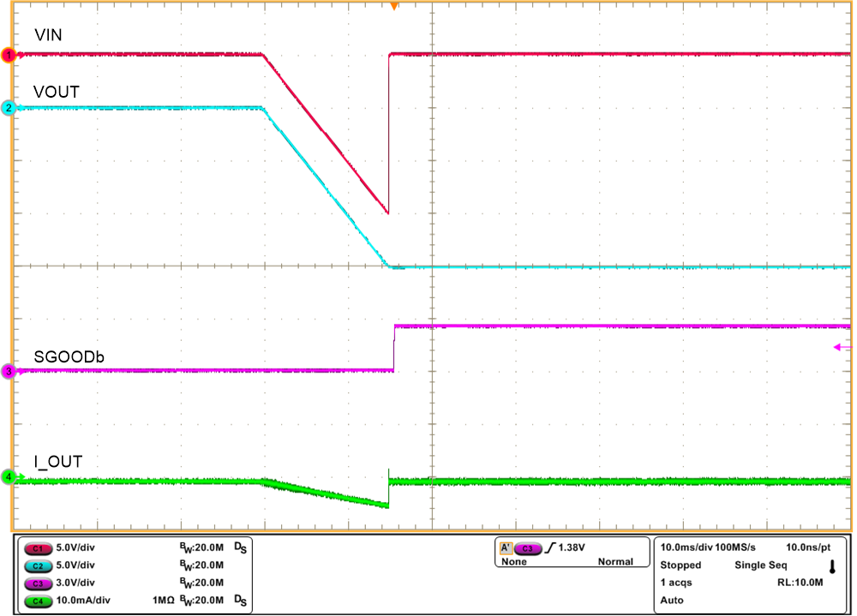Select the C2 channel badge
This screenshot has height=616, width=857.
[x=39, y=564]
